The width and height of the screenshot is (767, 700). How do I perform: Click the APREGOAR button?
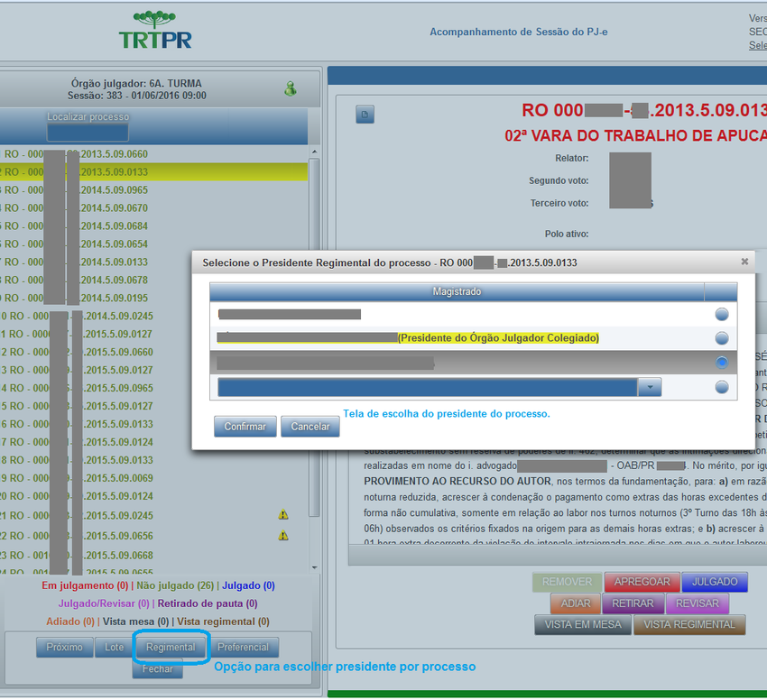pyautogui.click(x=642, y=582)
